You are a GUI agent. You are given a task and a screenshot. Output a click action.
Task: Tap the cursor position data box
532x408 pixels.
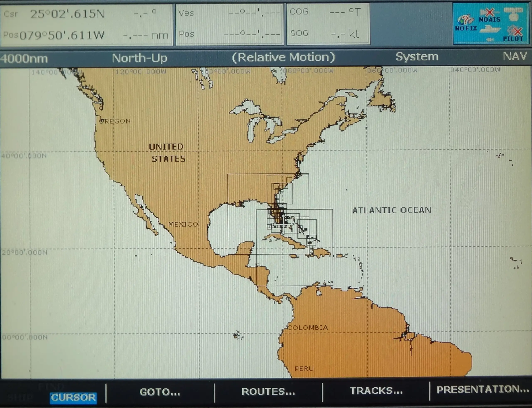(86, 24)
